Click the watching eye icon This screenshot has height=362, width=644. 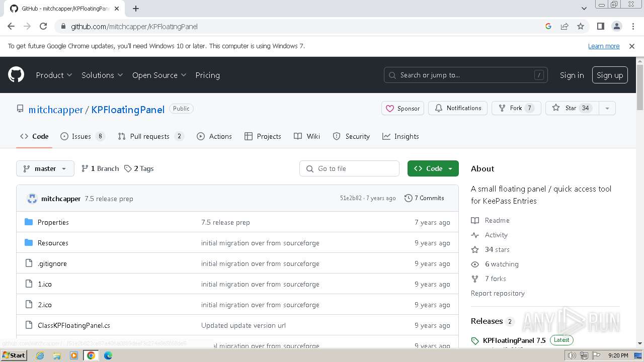click(x=475, y=264)
